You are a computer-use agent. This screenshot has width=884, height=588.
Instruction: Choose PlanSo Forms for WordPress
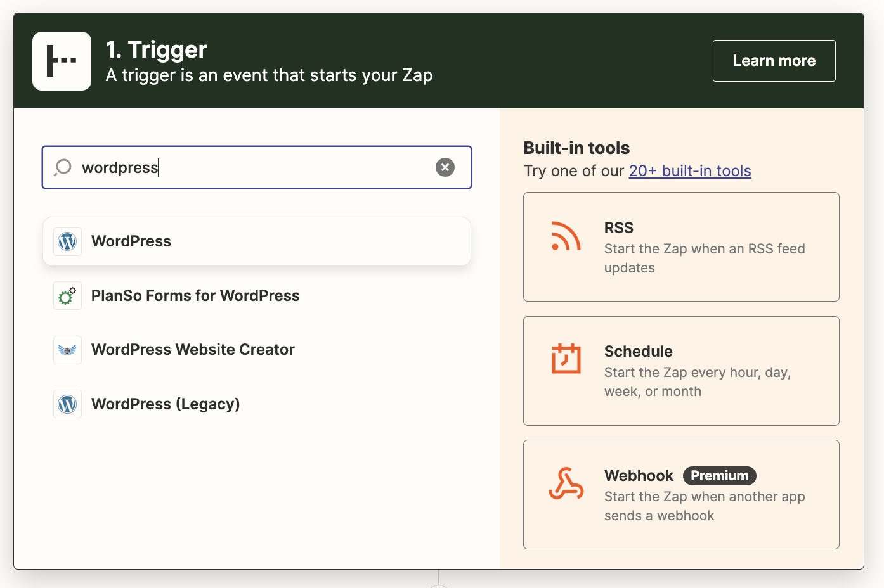257,296
